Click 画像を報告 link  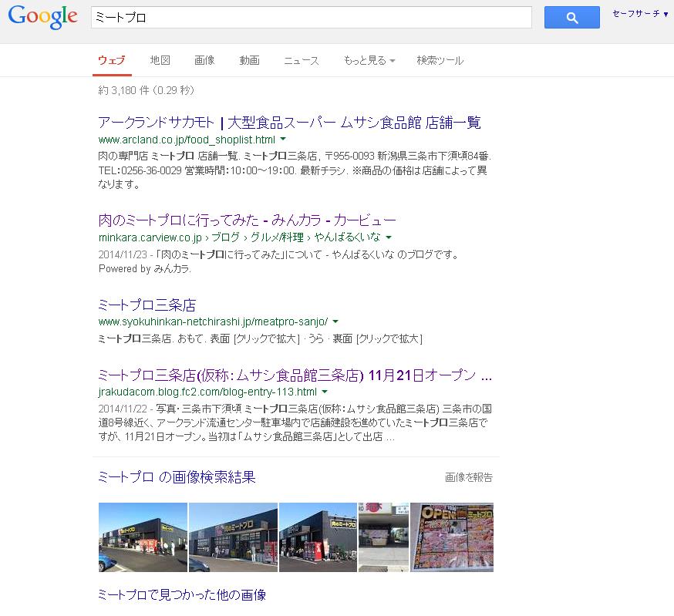click(x=469, y=477)
